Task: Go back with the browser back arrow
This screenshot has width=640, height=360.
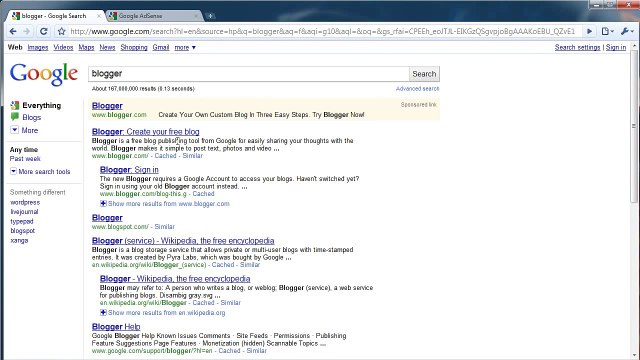Action: click(13, 31)
